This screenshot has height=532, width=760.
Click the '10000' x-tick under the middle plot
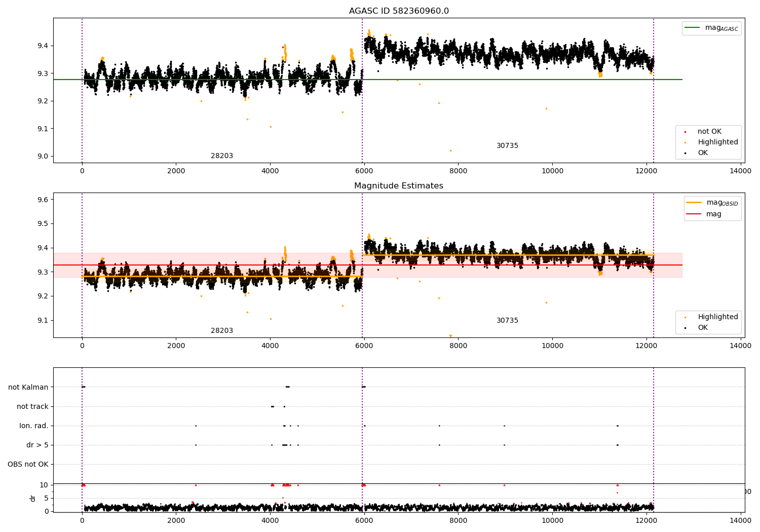click(552, 346)
